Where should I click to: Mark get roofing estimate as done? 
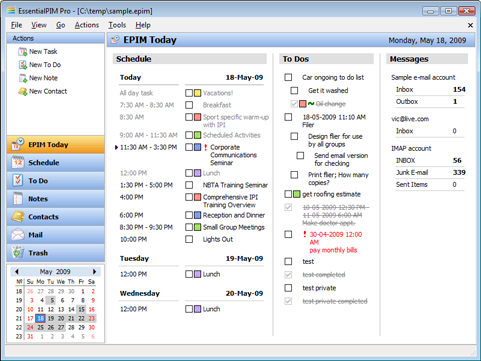click(288, 194)
